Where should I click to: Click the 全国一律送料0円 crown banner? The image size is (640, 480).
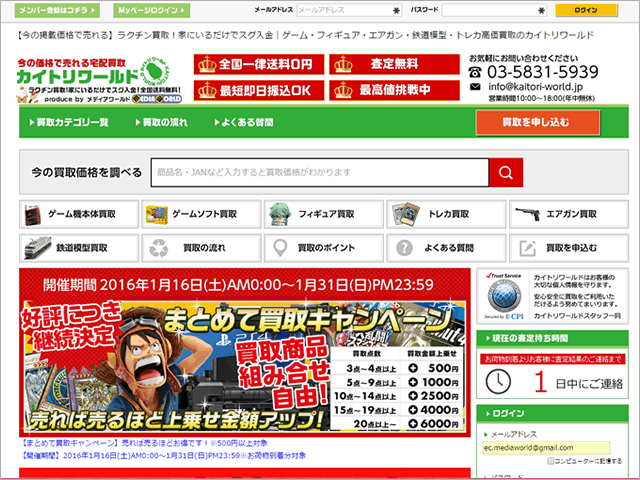pos(259,64)
